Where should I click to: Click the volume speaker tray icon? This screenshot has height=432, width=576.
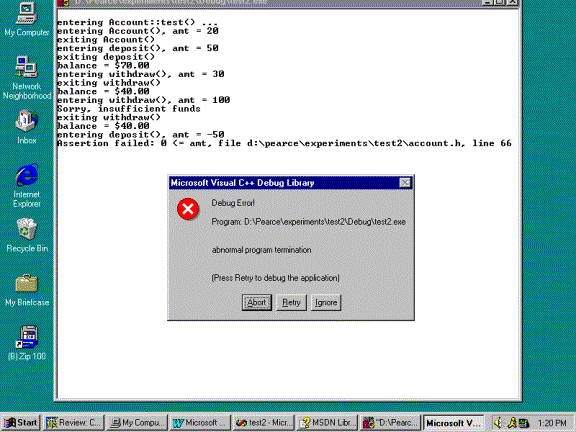click(498, 423)
